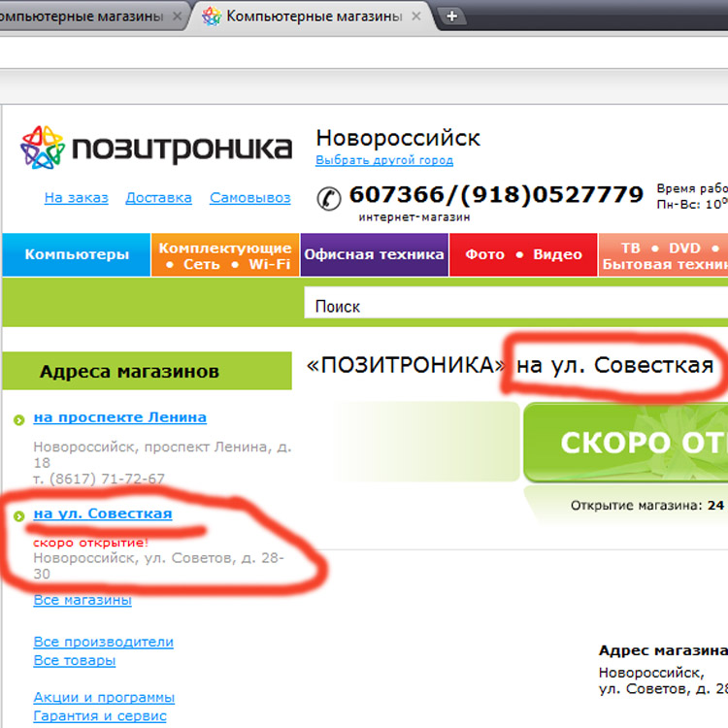Click Открытие магазина date text

[x=647, y=505]
